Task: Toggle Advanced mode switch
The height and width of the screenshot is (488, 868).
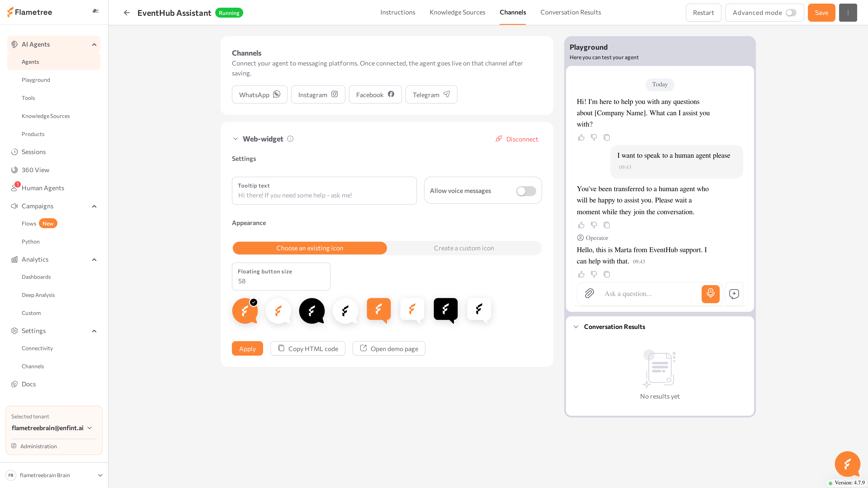Action: 791,13
